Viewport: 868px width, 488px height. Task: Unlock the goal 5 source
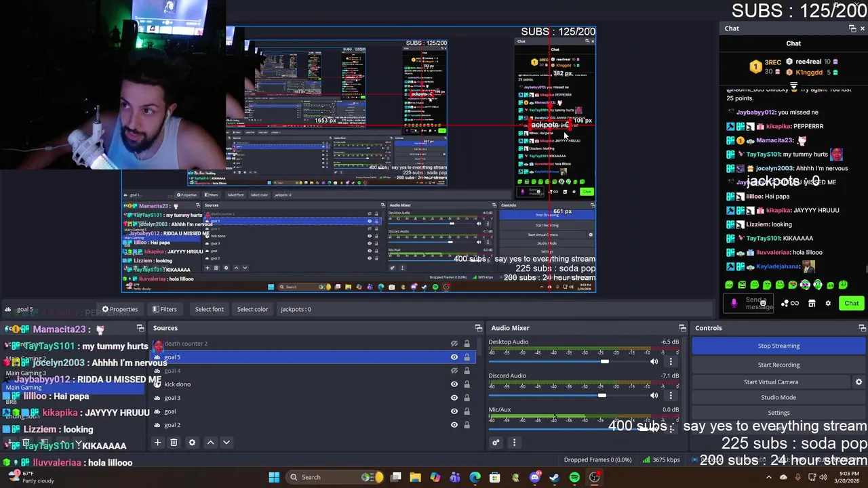click(467, 357)
